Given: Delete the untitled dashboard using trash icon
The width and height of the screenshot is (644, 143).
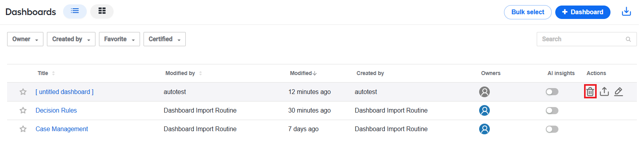Looking at the screenshot, I should tap(590, 92).
